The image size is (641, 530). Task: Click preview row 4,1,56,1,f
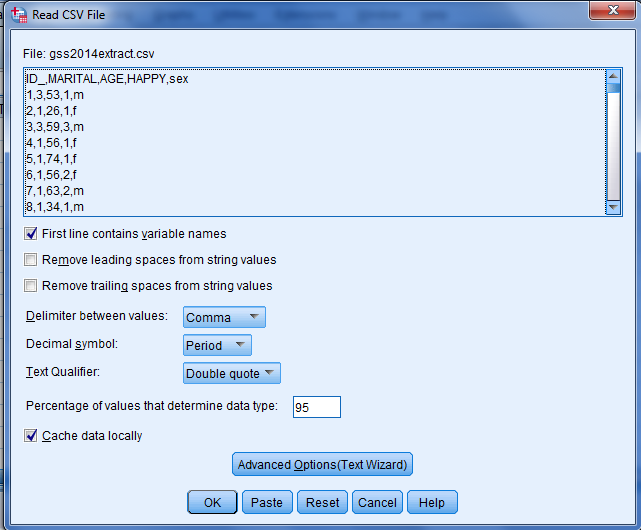click(x=52, y=143)
